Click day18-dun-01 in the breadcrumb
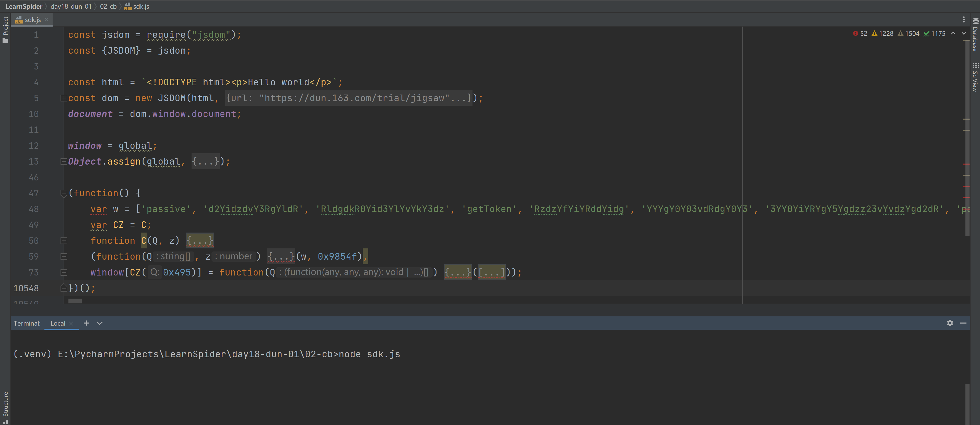Screen dimensions: 980x425 (71, 6)
